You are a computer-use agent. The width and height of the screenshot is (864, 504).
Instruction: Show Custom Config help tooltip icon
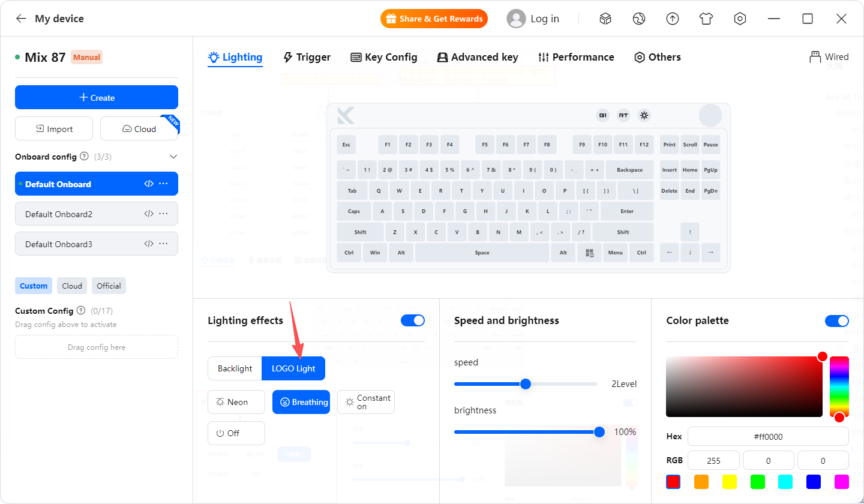[x=81, y=311]
